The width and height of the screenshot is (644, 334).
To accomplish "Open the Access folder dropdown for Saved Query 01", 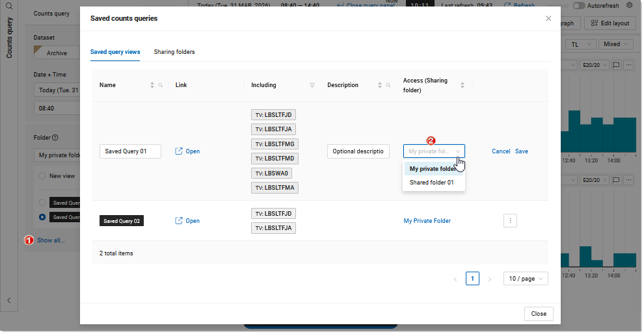I will [434, 151].
